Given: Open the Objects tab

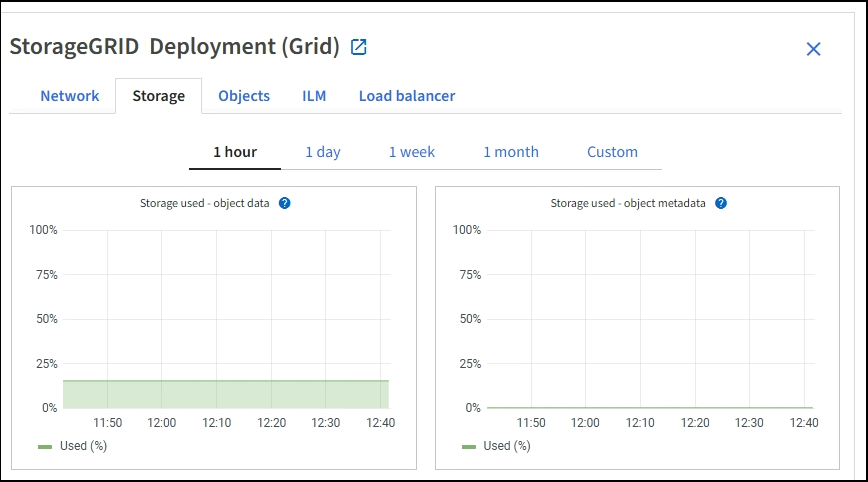Looking at the screenshot, I should 244,96.
